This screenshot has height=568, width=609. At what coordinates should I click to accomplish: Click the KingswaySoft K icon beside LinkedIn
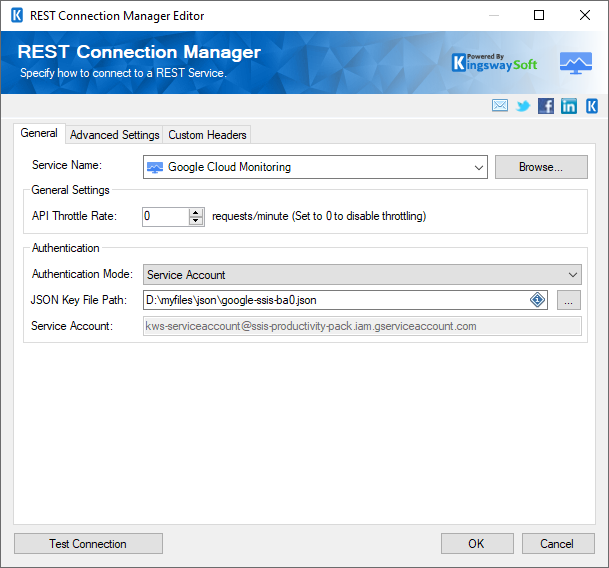592,106
